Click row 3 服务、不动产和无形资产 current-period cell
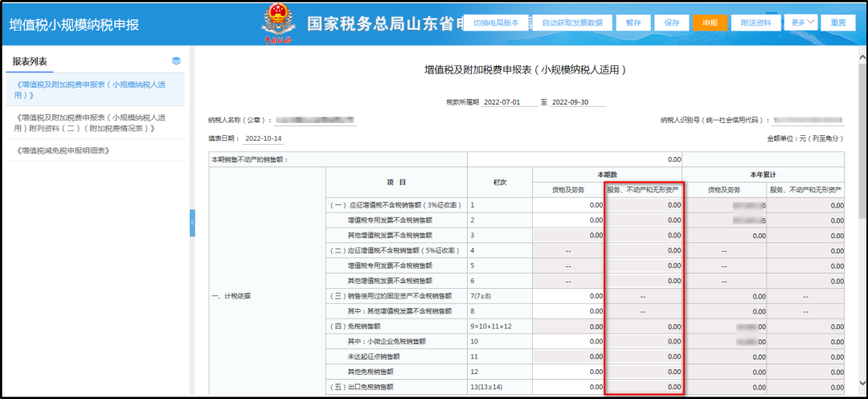The height and width of the screenshot is (399, 868). click(643, 235)
